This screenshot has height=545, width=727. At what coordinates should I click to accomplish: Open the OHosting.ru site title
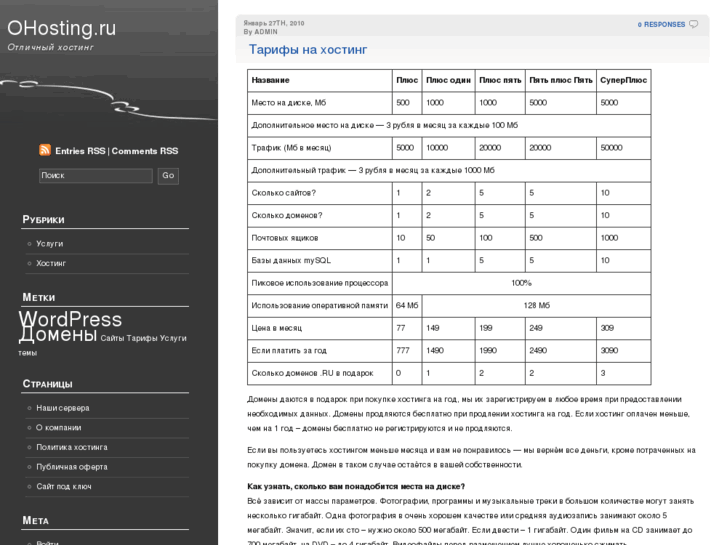click(61, 28)
